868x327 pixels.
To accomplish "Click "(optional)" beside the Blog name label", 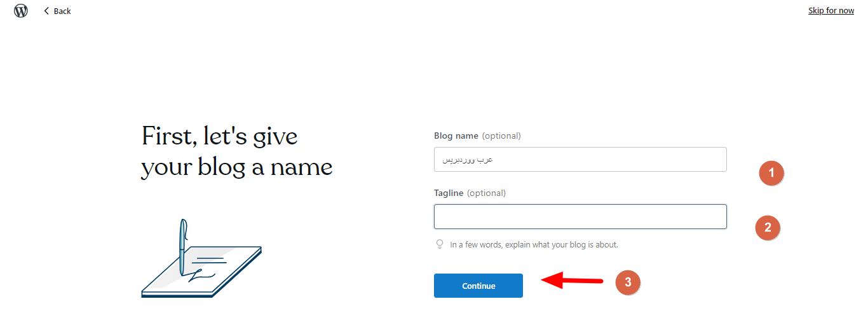I will 501,136.
